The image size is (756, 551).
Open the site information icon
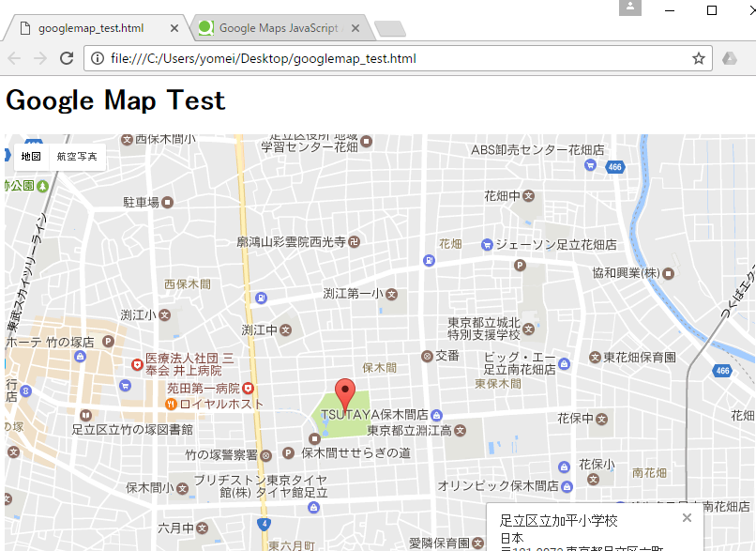tap(98, 58)
